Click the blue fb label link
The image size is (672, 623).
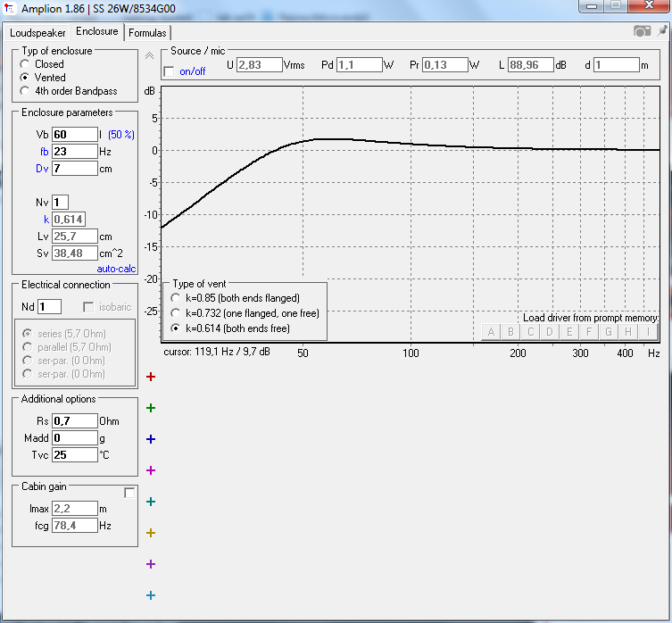coord(44,152)
